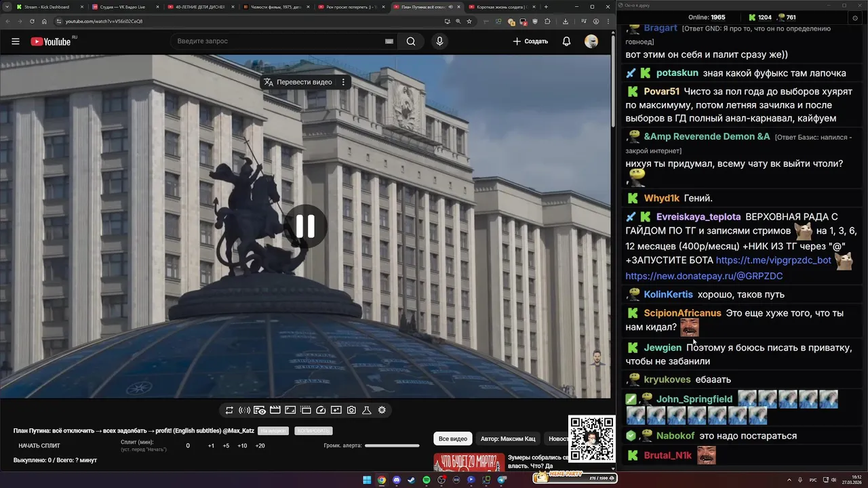Take a screenshot with the camera icon
Viewport: 868px width, 488px height.
pyautogui.click(x=351, y=410)
